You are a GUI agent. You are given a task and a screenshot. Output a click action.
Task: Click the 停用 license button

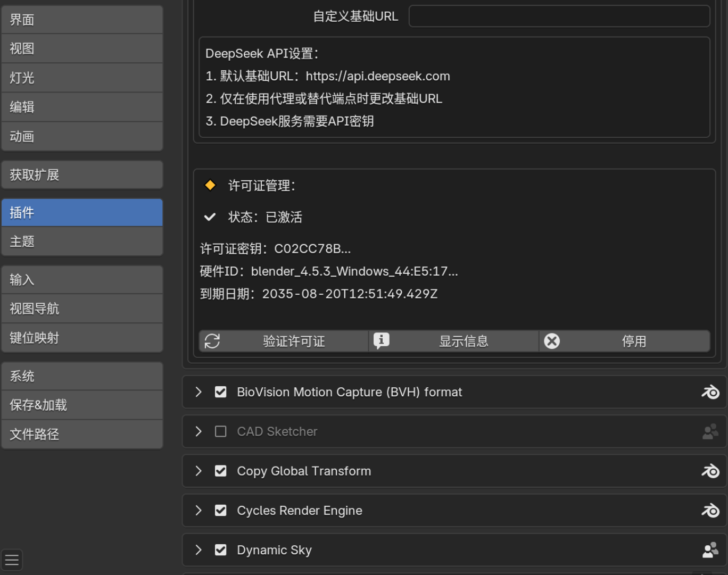tap(625, 341)
